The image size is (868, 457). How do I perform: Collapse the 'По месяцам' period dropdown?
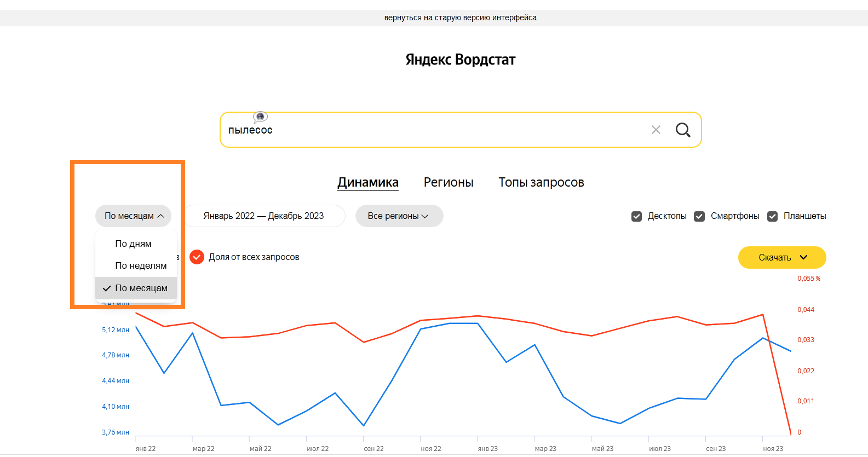[x=133, y=216]
